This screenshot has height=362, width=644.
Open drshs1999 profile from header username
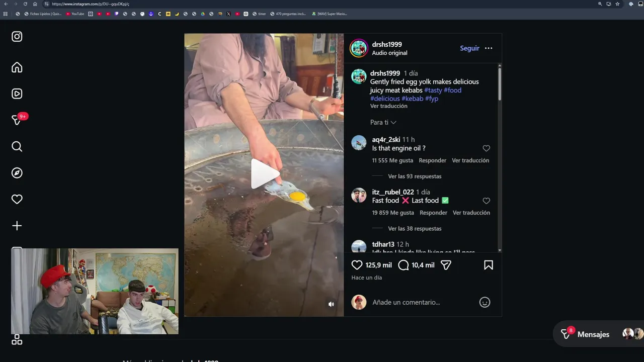387,44
